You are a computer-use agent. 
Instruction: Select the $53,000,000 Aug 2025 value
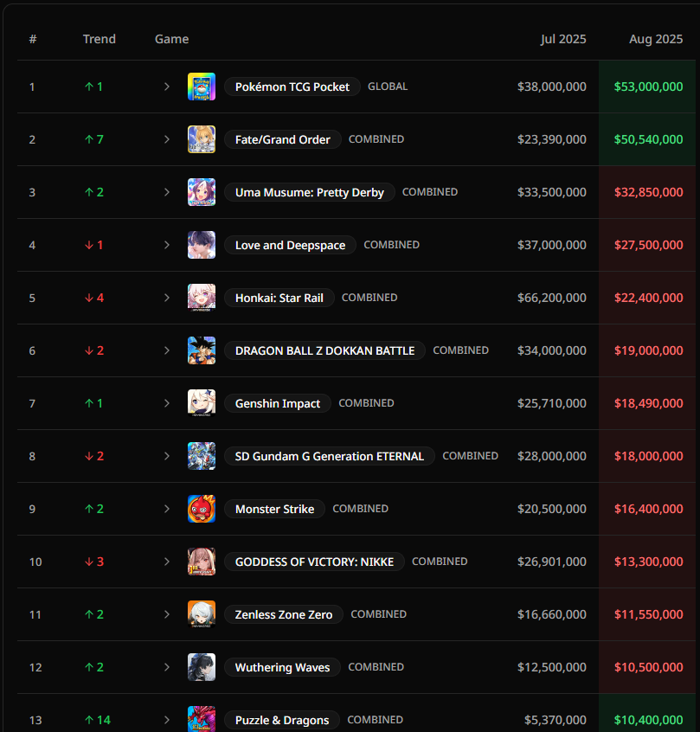(648, 87)
